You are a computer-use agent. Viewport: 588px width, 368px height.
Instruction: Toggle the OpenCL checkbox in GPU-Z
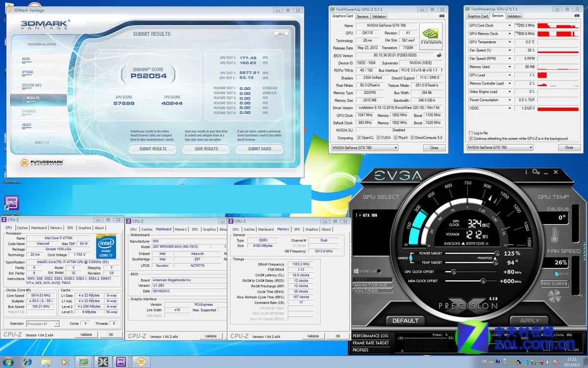tap(359, 138)
